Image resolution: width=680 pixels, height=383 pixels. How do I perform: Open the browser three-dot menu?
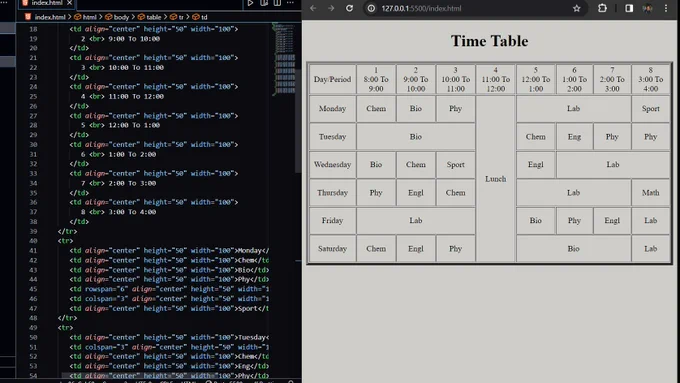tap(666, 8)
